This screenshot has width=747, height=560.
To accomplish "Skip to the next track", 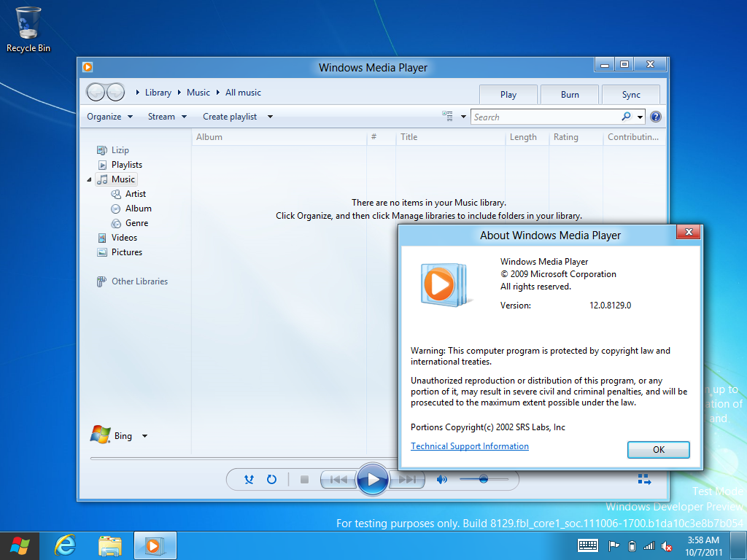I will (407, 479).
